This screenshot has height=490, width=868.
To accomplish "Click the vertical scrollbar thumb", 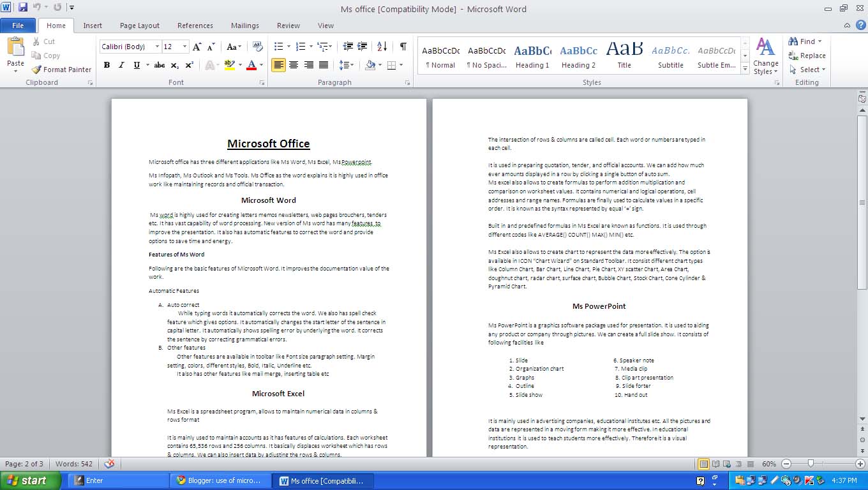I will (862, 202).
